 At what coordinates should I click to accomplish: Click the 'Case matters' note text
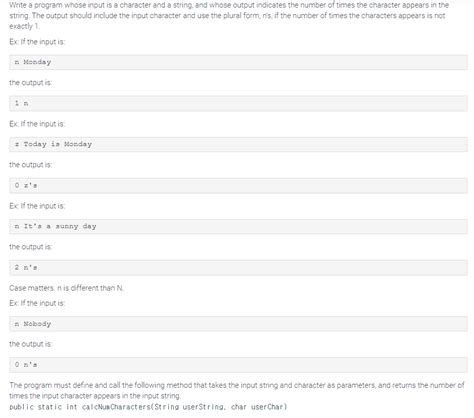pyautogui.click(x=67, y=288)
